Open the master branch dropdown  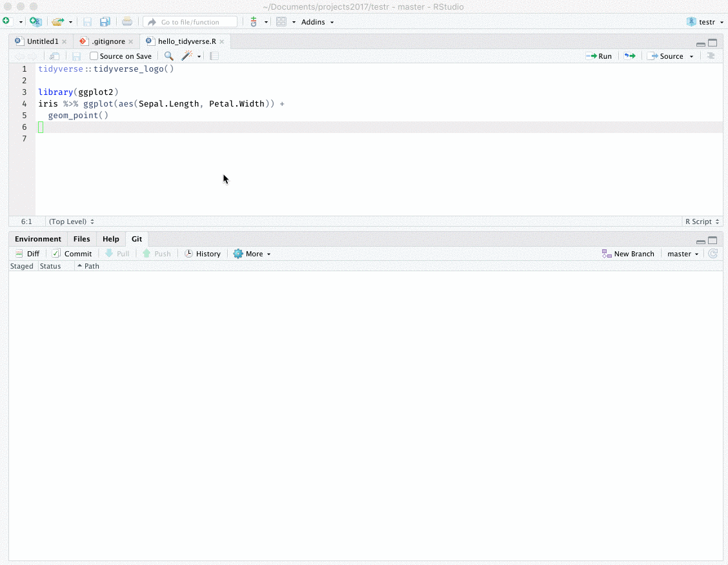[x=682, y=253]
